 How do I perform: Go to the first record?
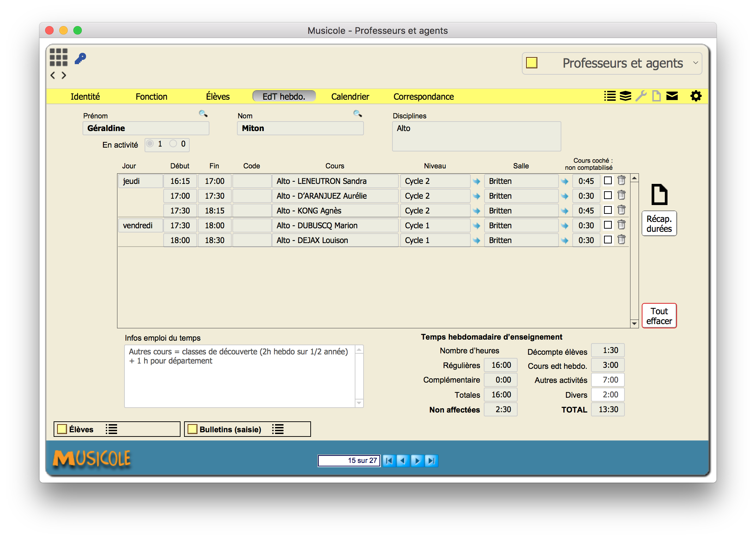tap(389, 461)
